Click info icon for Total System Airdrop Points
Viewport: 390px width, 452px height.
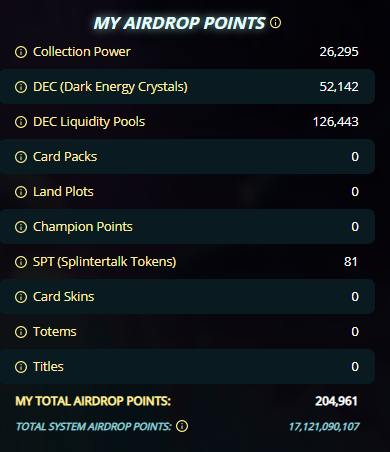pos(182,426)
